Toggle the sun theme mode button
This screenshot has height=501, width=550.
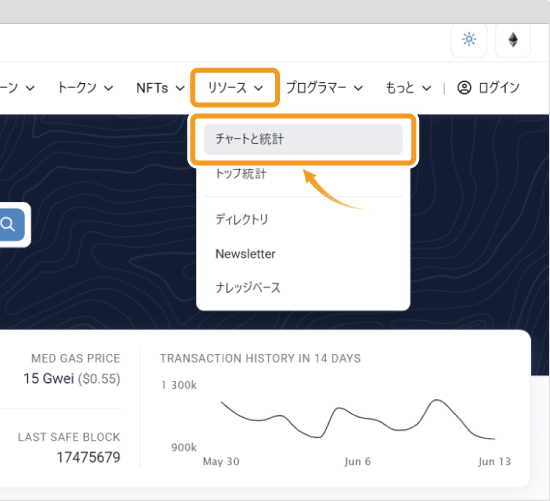tap(469, 39)
